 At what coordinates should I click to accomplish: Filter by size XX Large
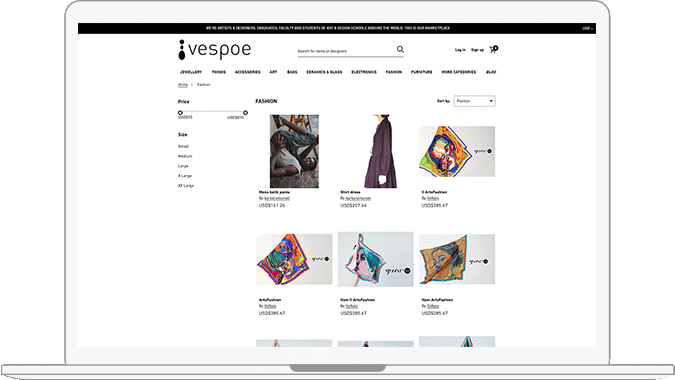tap(186, 185)
